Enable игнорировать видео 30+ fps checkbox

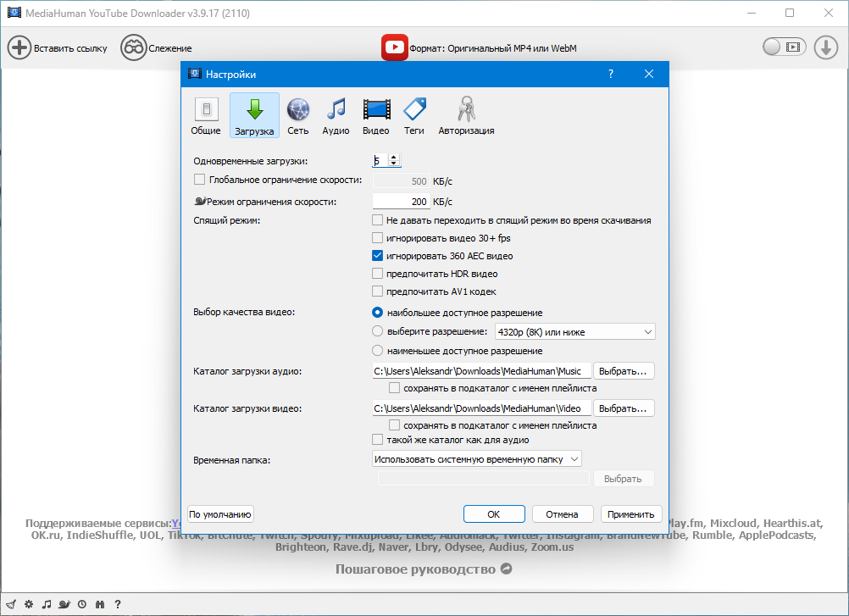[x=377, y=237]
